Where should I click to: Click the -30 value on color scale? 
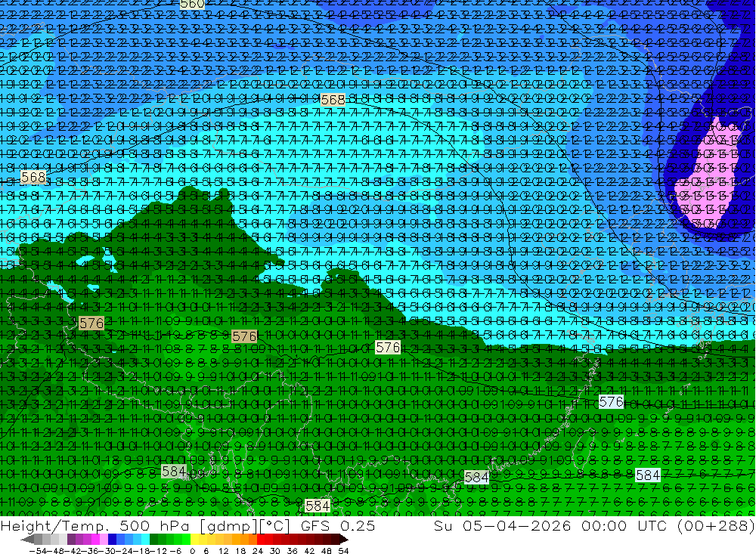tap(106, 551)
